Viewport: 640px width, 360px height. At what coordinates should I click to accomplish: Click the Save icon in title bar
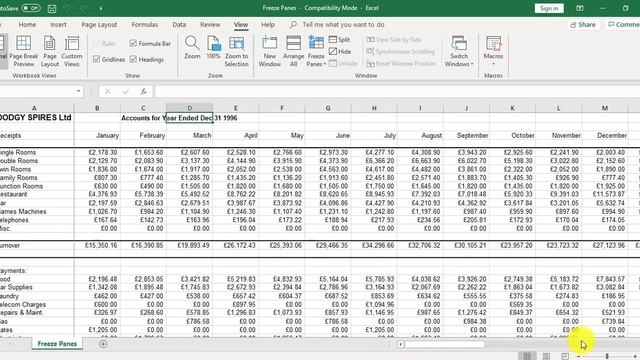click(x=52, y=8)
